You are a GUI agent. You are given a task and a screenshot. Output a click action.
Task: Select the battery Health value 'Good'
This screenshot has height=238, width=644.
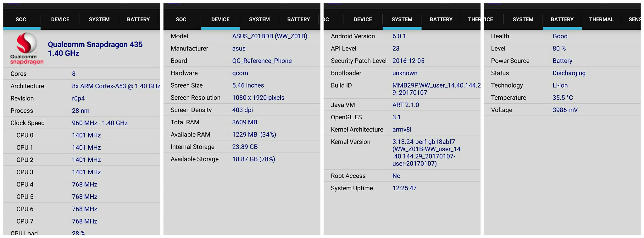[x=560, y=36]
